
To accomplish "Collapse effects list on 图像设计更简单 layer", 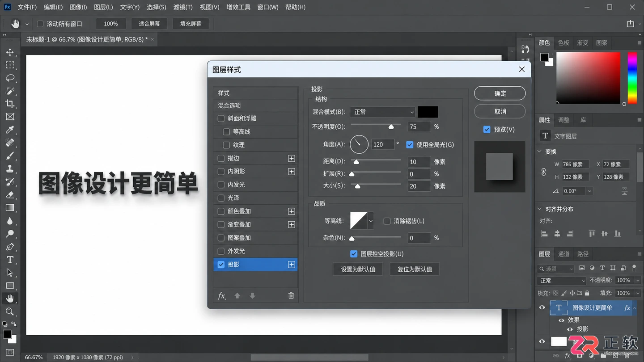I will pyautogui.click(x=635, y=308).
